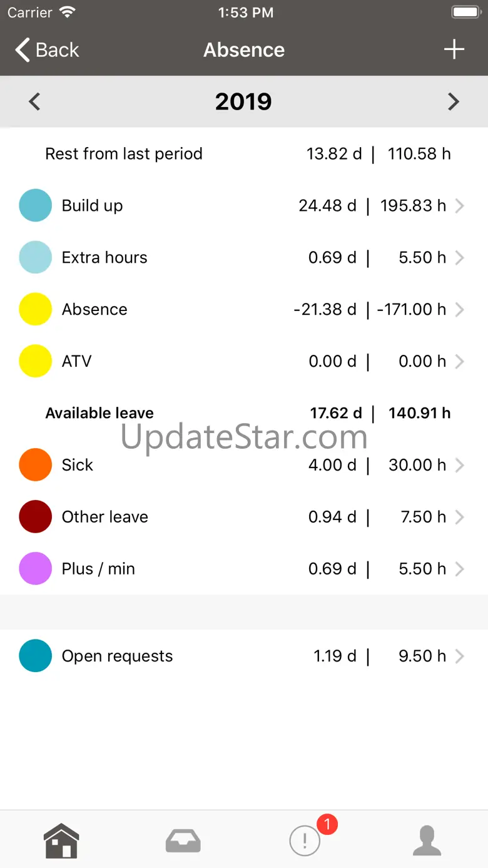Expand the Build up row chevron
488x868 pixels.
click(460, 205)
